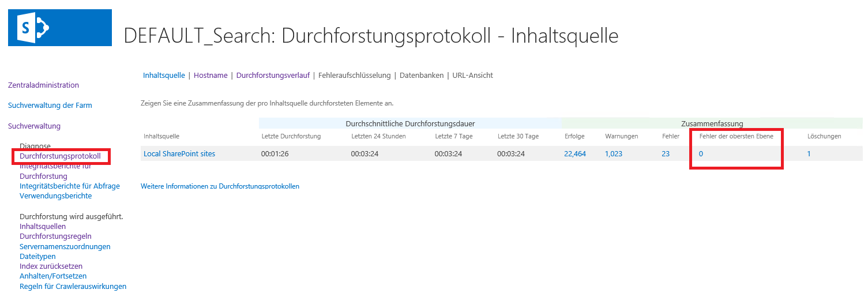Click the SharePoint logo icon
This screenshot has height=297, width=868.
[59, 28]
